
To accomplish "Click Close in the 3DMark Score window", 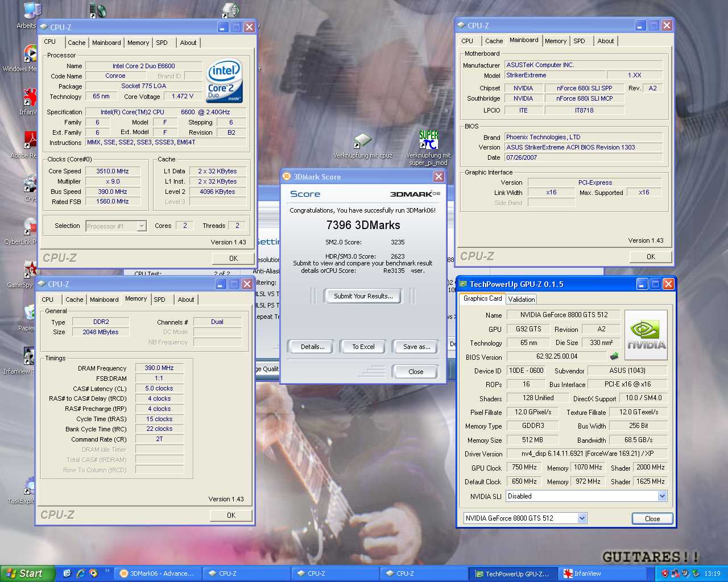I will pyautogui.click(x=416, y=372).
